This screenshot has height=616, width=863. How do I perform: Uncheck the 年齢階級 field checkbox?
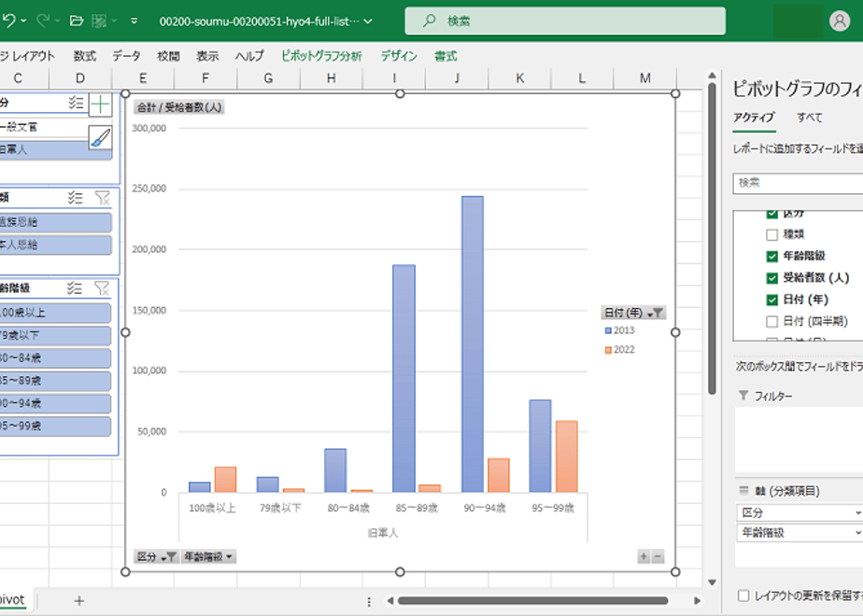point(772,257)
